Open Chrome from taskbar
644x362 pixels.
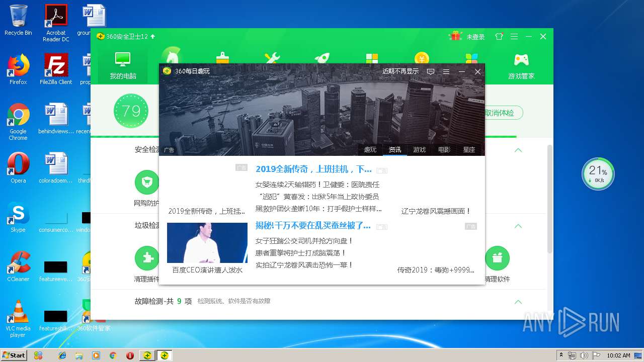(x=113, y=355)
